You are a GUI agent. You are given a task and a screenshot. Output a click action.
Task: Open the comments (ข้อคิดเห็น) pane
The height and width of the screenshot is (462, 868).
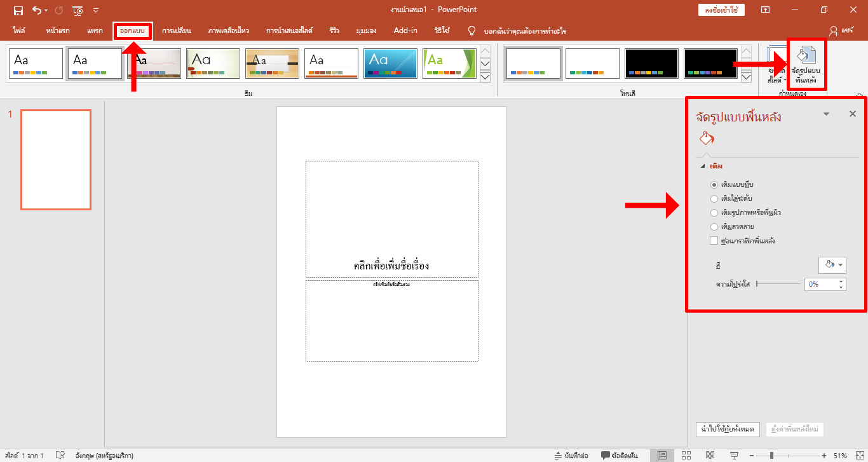620,456
